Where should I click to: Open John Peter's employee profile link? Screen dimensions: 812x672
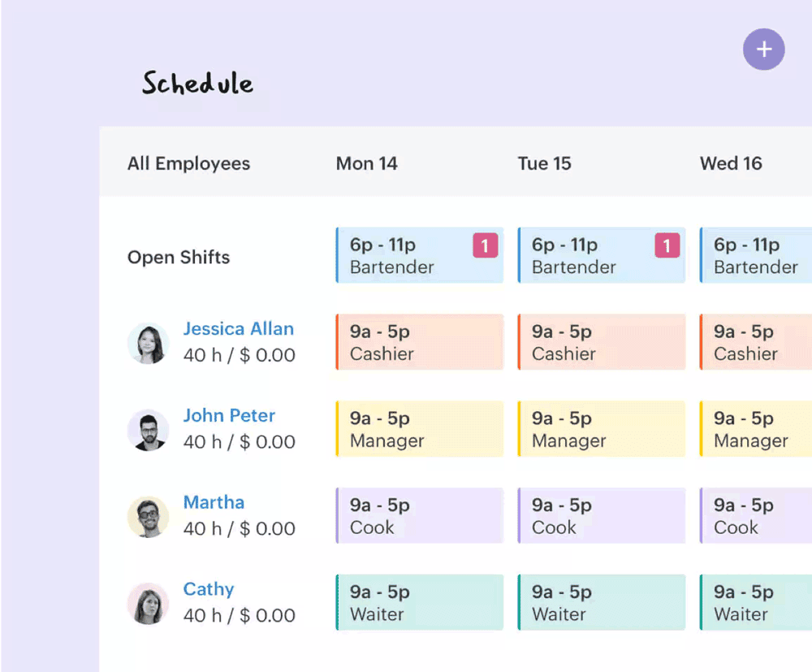tap(228, 416)
